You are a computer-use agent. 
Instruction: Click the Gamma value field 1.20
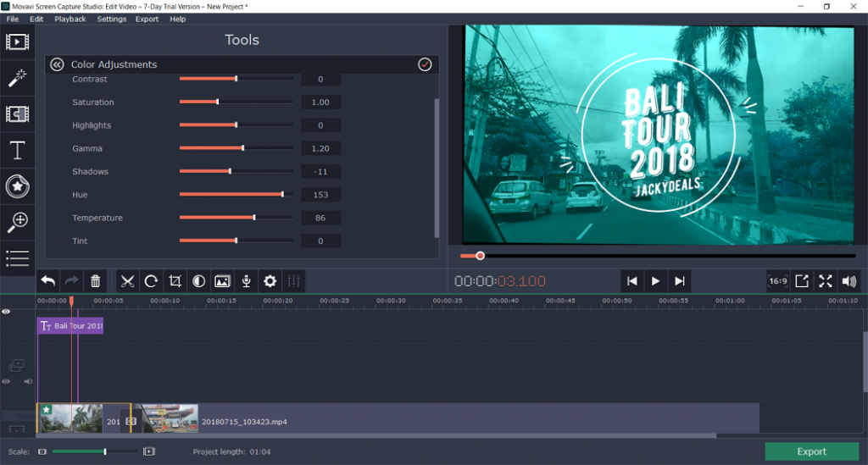[x=320, y=148]
